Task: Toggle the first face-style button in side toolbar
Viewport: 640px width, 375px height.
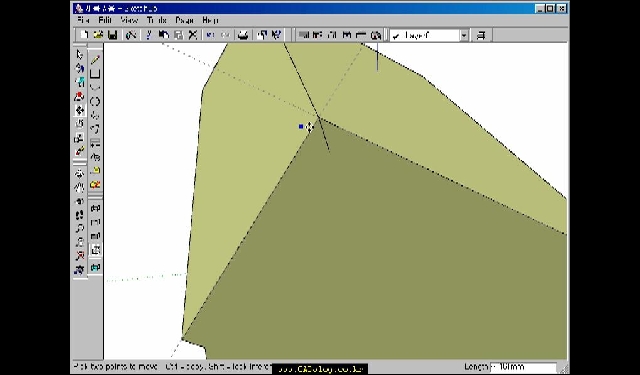Action: [x=95, y=209]
